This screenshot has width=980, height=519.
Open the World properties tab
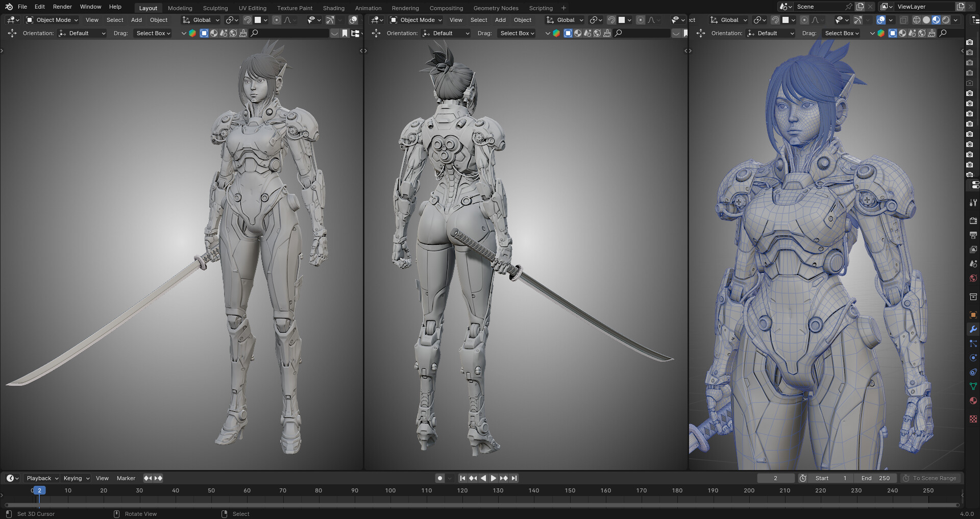[973, 278]
